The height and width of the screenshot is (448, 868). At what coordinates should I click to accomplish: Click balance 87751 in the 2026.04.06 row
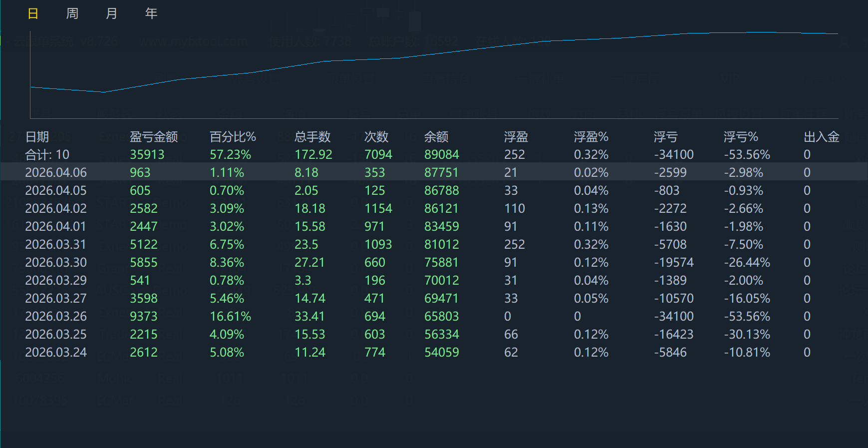(x=441, y=173)
